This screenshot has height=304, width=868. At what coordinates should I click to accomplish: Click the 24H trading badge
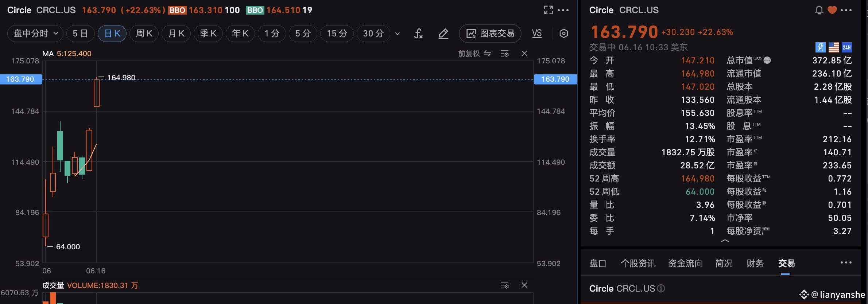click(847, 47)
